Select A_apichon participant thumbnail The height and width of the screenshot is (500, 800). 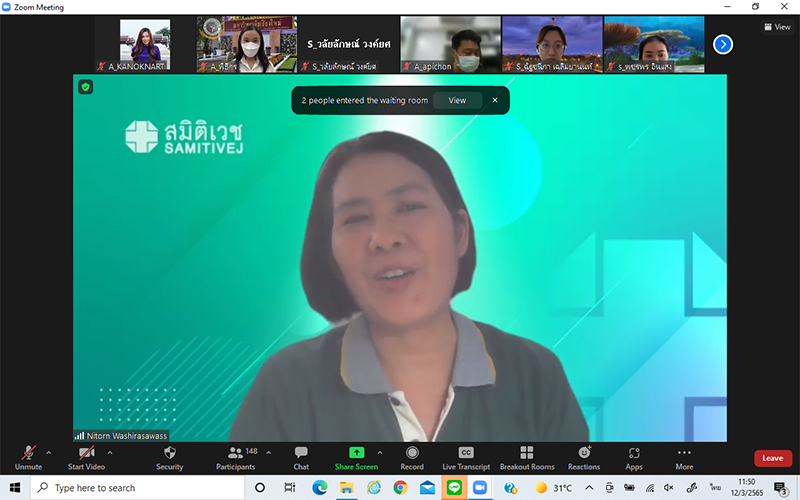click(451, 44)
